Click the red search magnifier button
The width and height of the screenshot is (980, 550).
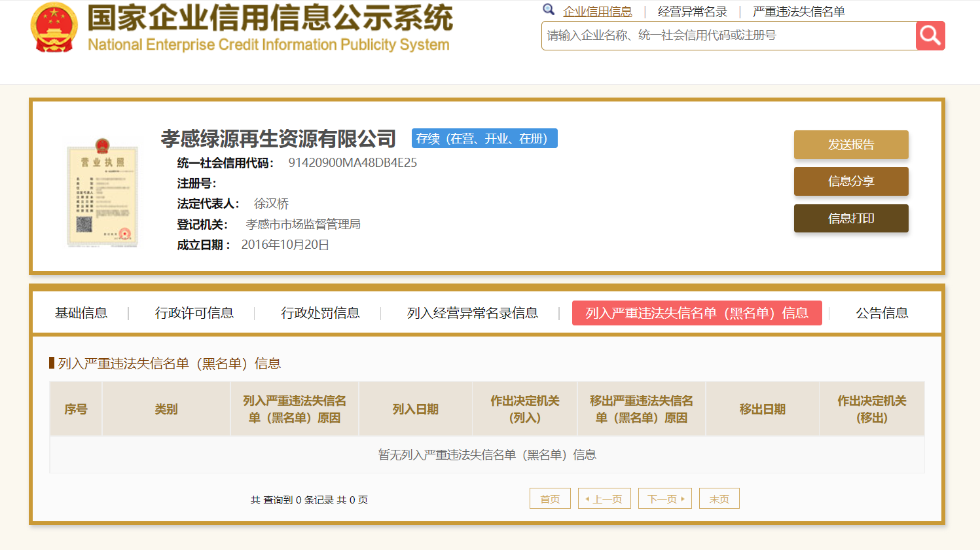[x=930, y=35]
